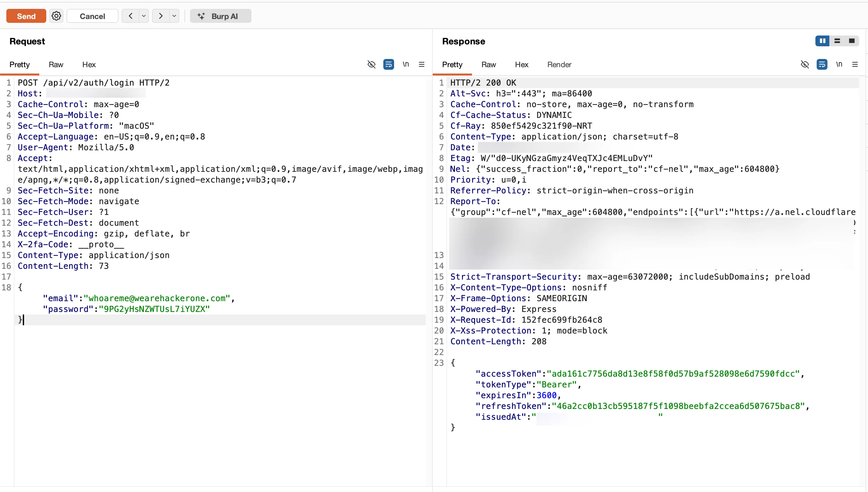The image size is (868, 492).
Task: Select the lines layout control in the response toolbar
Action: pos(837,41)
